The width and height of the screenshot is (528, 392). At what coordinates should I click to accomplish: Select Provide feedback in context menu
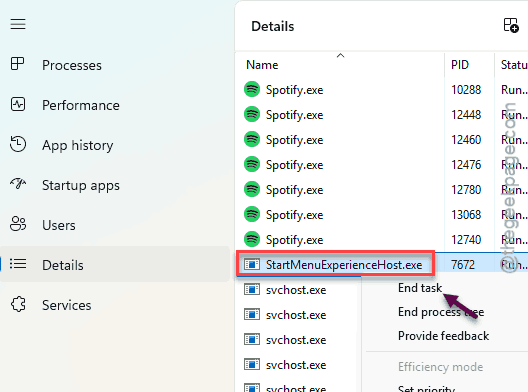pos(443,336)
